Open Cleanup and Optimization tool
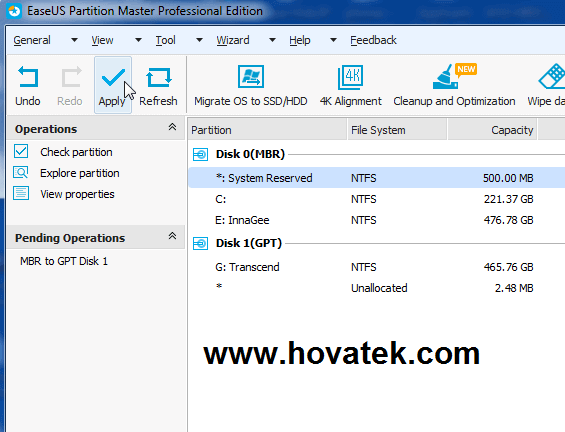The width and height of the screenshot is (565, 432). [x=454, y=85]
